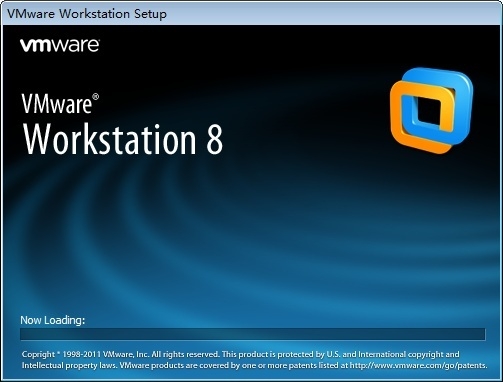Click the VMware Workstation overlapping squares logo
Image resolution: width=503 pixels, height=382 pixels.
(x=431, y=110)
